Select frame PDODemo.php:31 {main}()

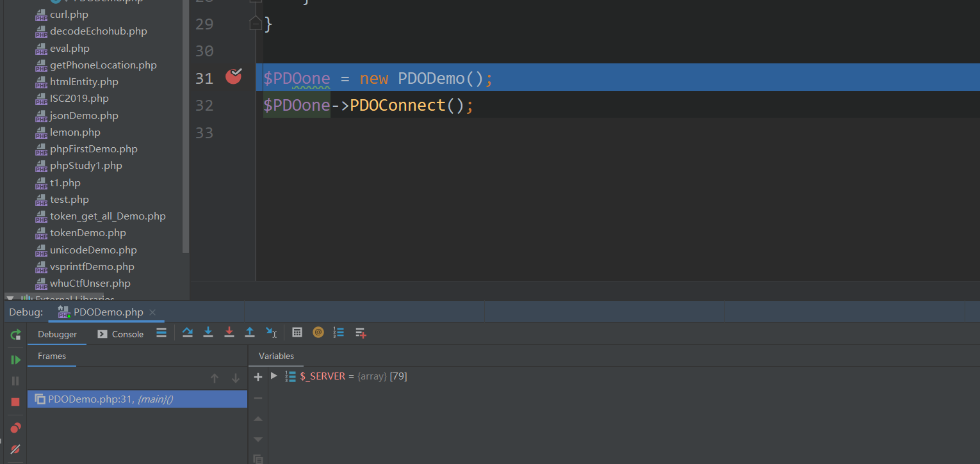click(x=137, y=399)
